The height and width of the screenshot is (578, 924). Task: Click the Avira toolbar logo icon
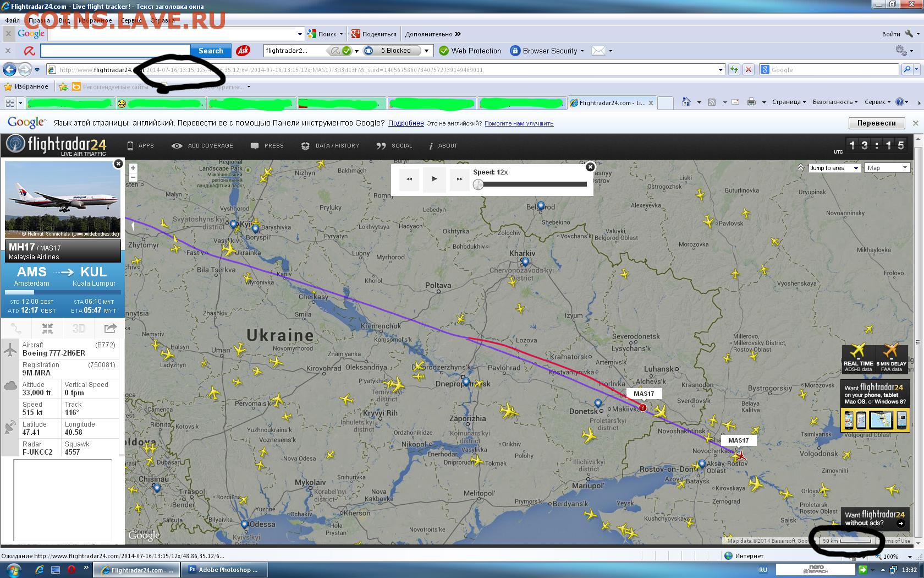[29, 51]
